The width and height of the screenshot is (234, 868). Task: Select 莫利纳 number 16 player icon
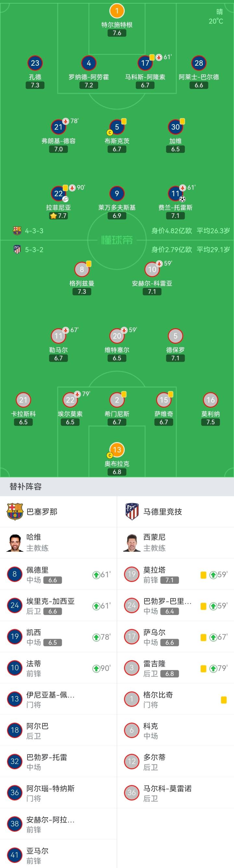210,400
